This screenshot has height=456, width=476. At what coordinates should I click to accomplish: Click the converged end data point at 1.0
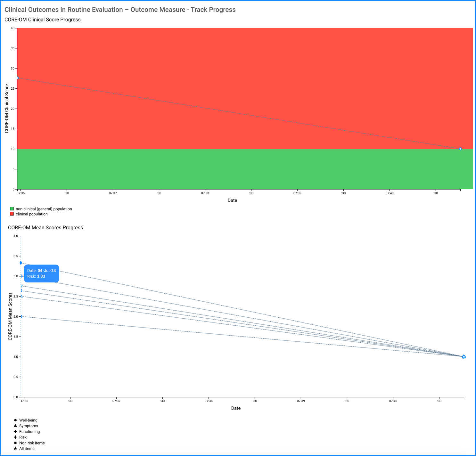pos(464,357)
